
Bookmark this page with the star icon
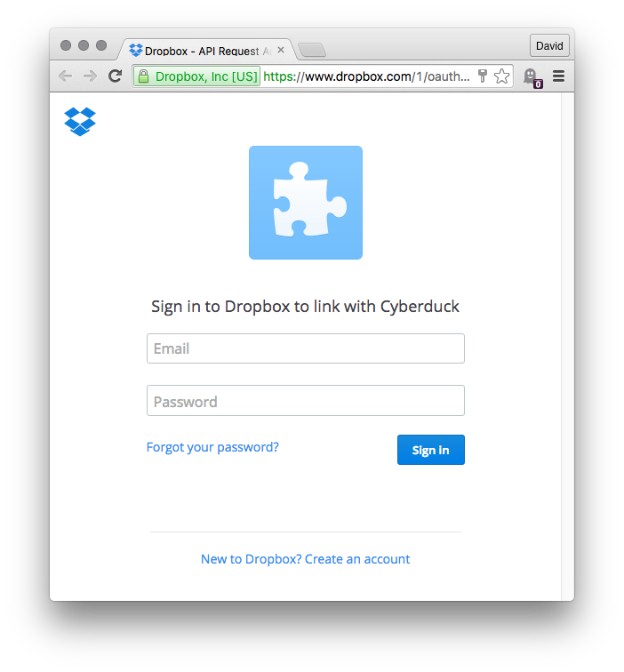[501, 76]
